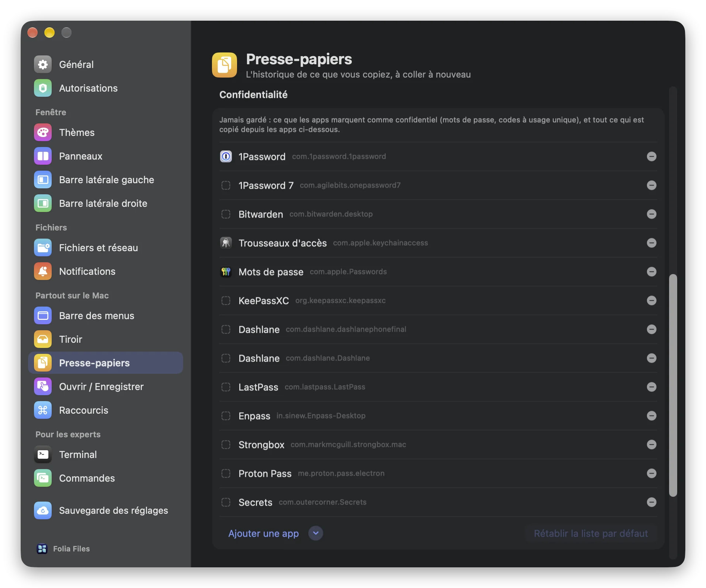Remove 1Password from the list
Screen dimensions: 706x588
pos(652,157)
